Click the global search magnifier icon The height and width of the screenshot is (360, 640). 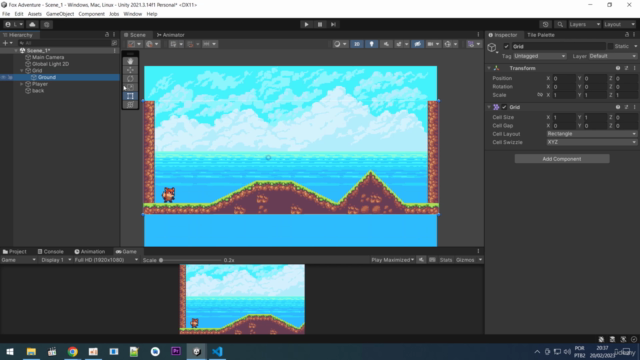560,24
